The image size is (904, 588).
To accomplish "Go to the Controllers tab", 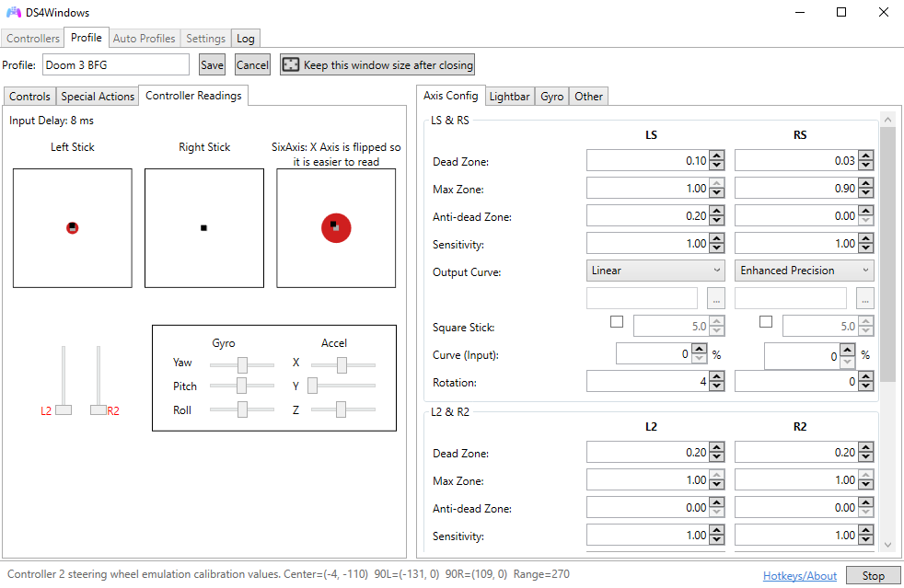I will [32, 38].
